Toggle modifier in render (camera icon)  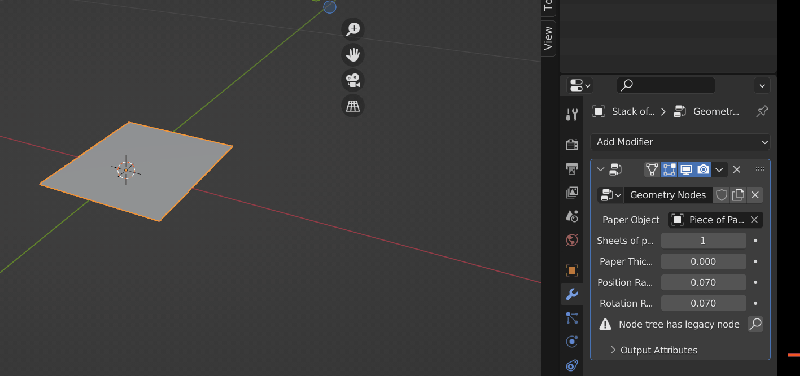click(703, 169)
